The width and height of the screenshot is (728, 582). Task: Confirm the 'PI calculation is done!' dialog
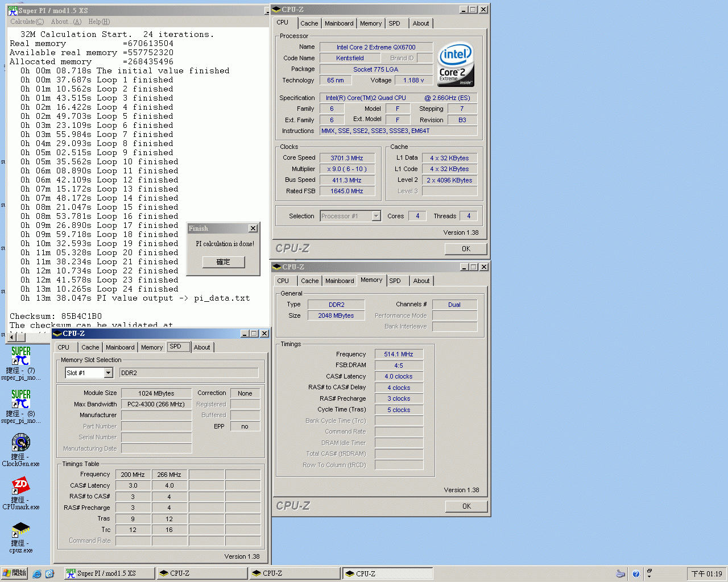point(224,262)
